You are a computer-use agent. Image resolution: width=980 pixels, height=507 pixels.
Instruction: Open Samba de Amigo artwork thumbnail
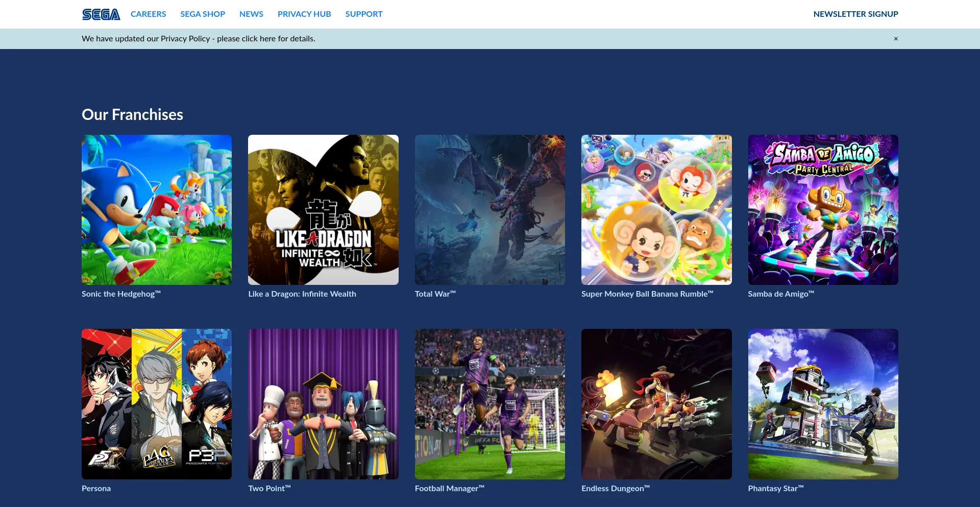pyautogui.click(x=823, y=210)
